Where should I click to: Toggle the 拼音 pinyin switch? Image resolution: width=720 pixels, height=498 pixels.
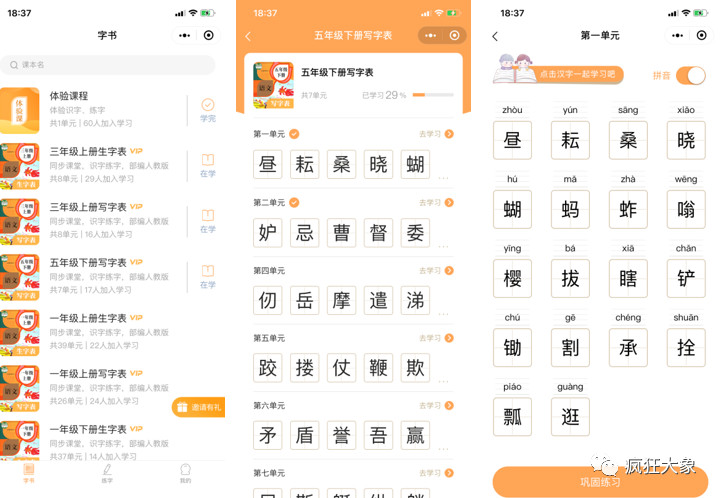[x=691, y=76]
